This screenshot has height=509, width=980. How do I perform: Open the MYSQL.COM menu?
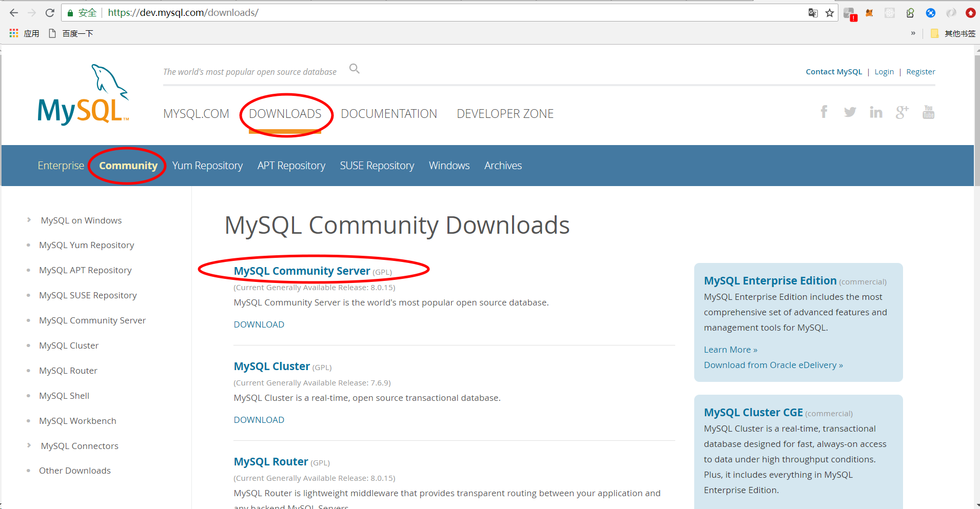(196, 114)
